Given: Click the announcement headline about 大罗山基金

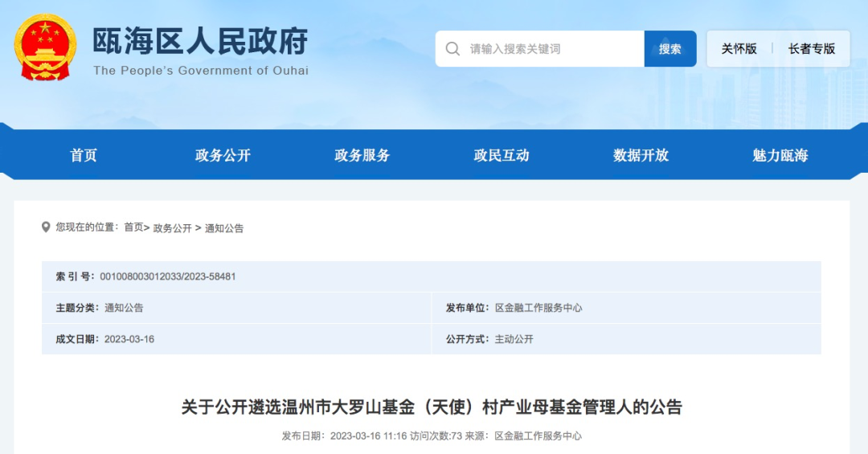Looking at the screenshot, I should [x=432, y=407].
